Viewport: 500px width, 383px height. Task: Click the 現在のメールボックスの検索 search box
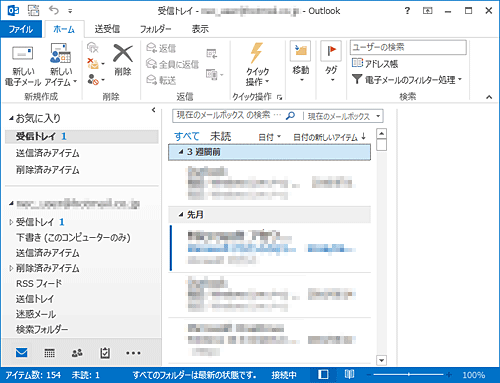(x=228, y=116)
